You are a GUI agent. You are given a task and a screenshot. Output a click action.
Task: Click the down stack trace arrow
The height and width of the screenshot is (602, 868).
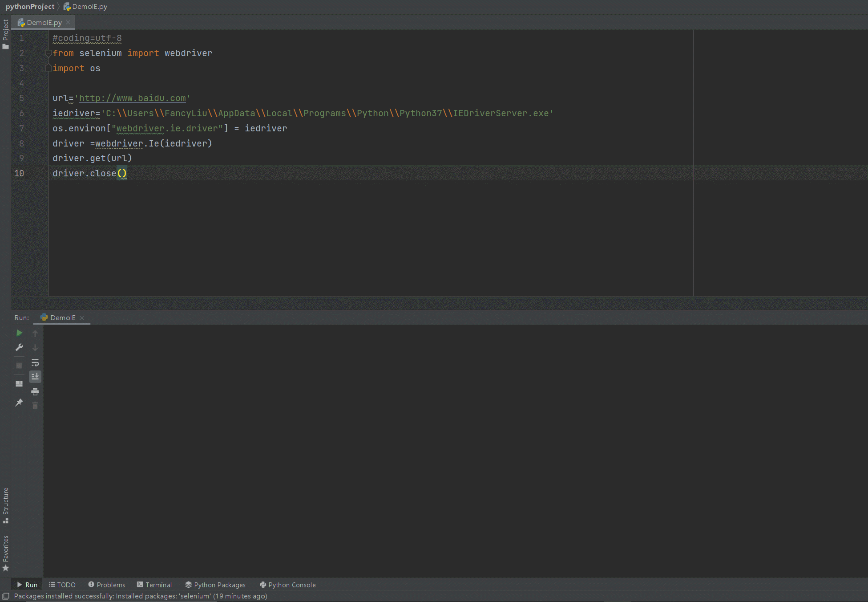pyautogui.click(x=35, y=348)
